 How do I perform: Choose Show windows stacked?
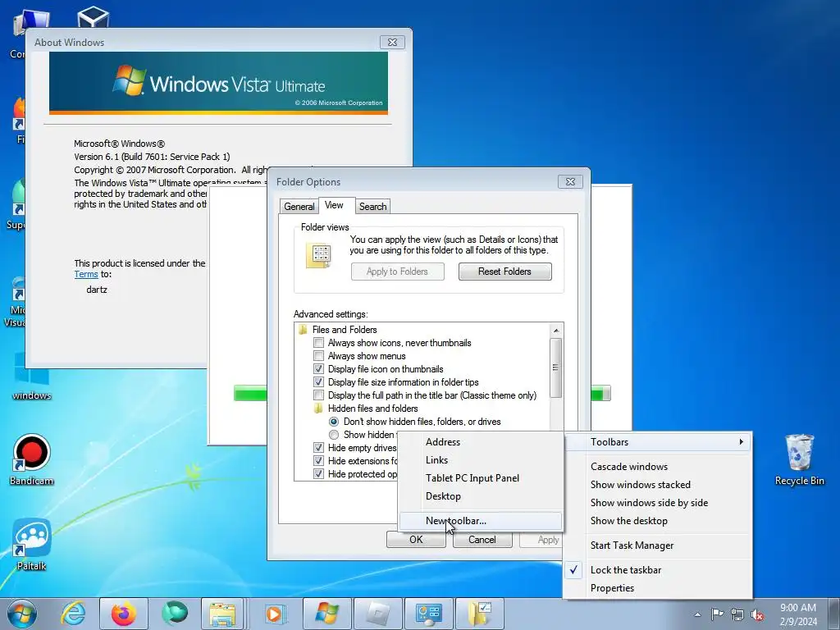pyautogui.click(x=659, y=485)
